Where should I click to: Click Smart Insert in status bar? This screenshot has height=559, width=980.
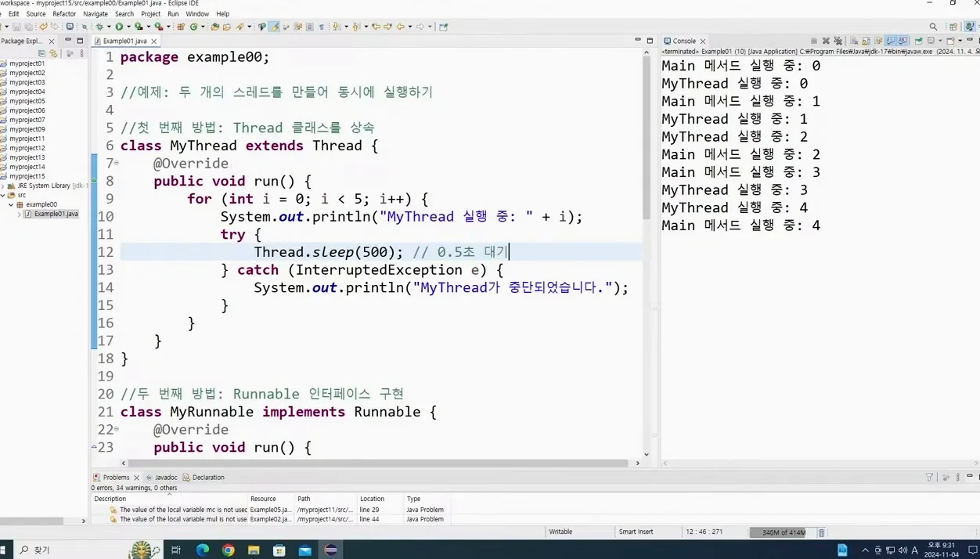tap(636, 532)
